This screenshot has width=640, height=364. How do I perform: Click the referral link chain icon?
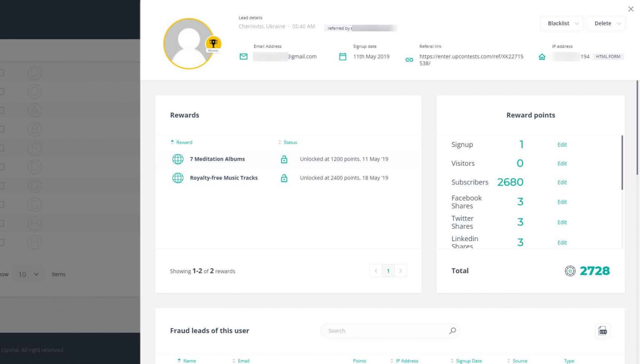[409, 60]
